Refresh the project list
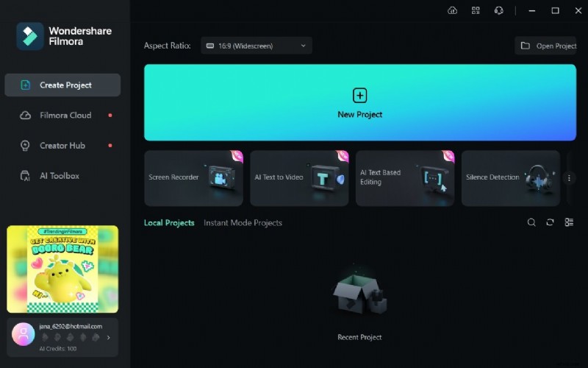Screen dimensions: 588x368 click(x=550, y=222)
